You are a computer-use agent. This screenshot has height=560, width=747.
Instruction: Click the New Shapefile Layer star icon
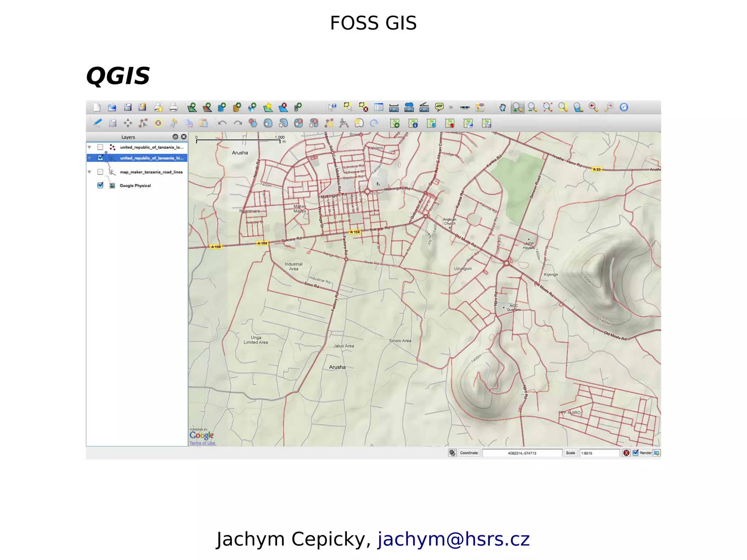point(268,108)
